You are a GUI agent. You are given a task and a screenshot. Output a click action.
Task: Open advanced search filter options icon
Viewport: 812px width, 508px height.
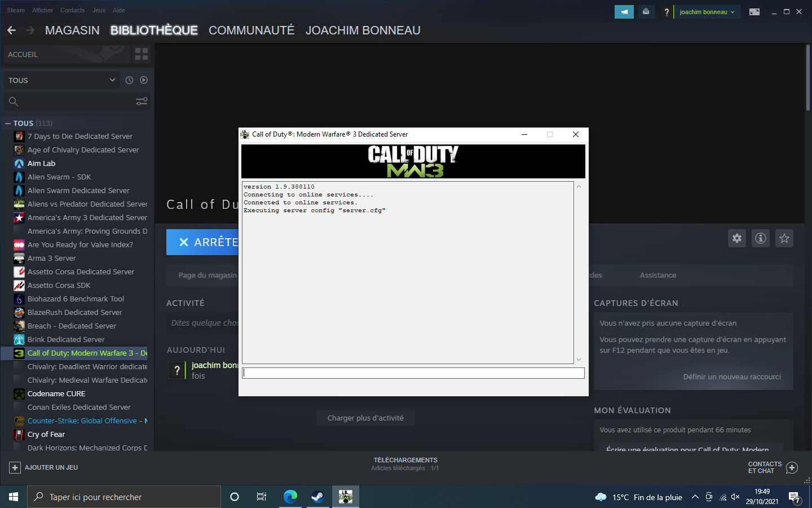(142, 102)
